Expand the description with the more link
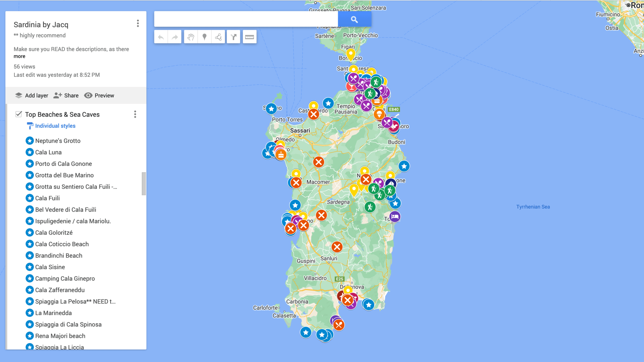 (x=20, y=56)
